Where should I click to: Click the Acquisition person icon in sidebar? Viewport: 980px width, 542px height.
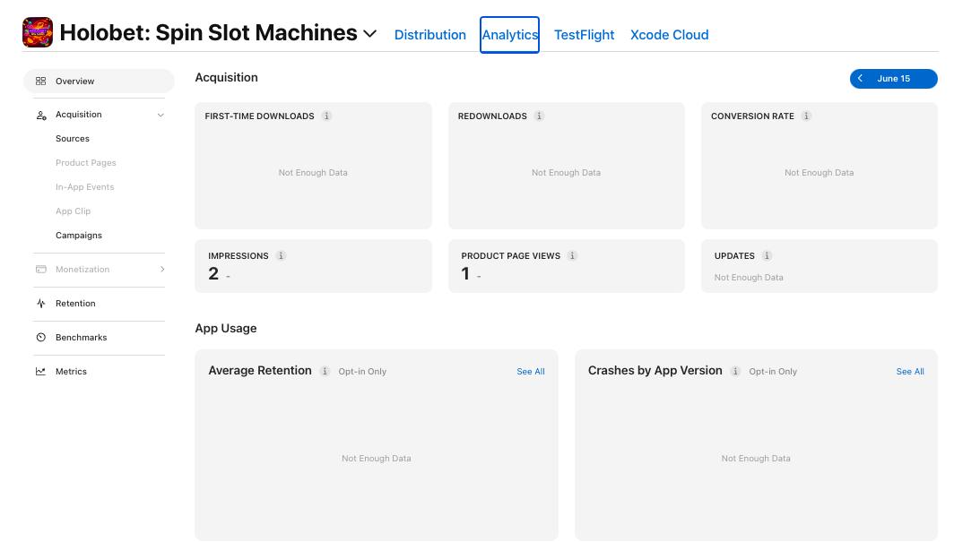pyautogui.click(x=41, y=115)
